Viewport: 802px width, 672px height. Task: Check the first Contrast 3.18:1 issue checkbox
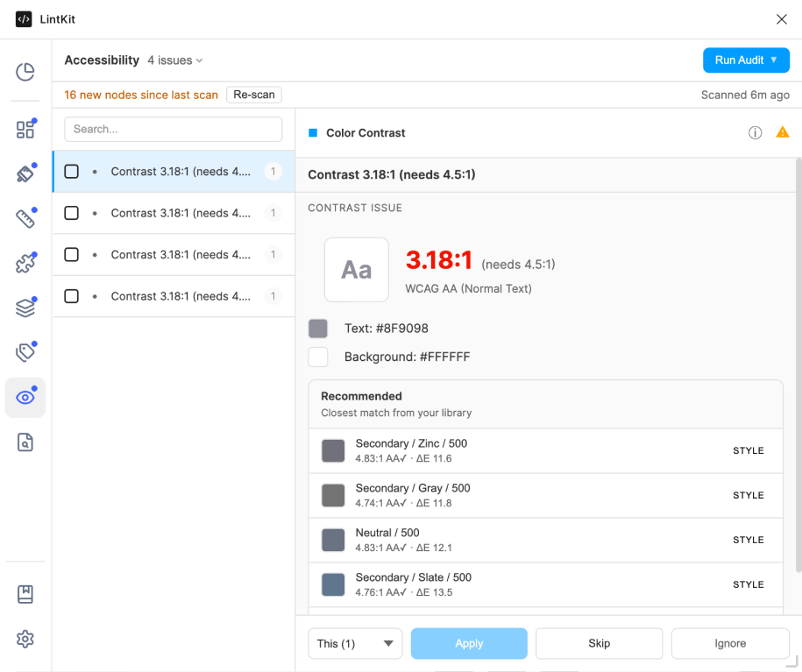click(72, 172)
